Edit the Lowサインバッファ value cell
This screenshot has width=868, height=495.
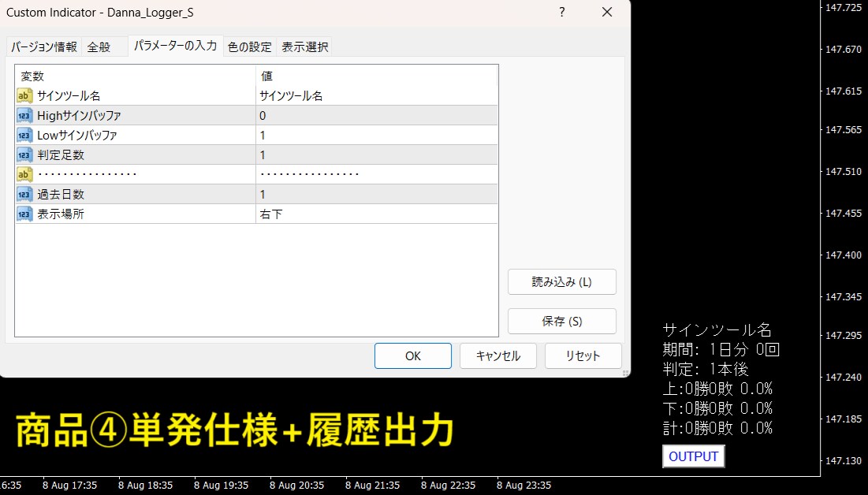(x=376, y=135)
